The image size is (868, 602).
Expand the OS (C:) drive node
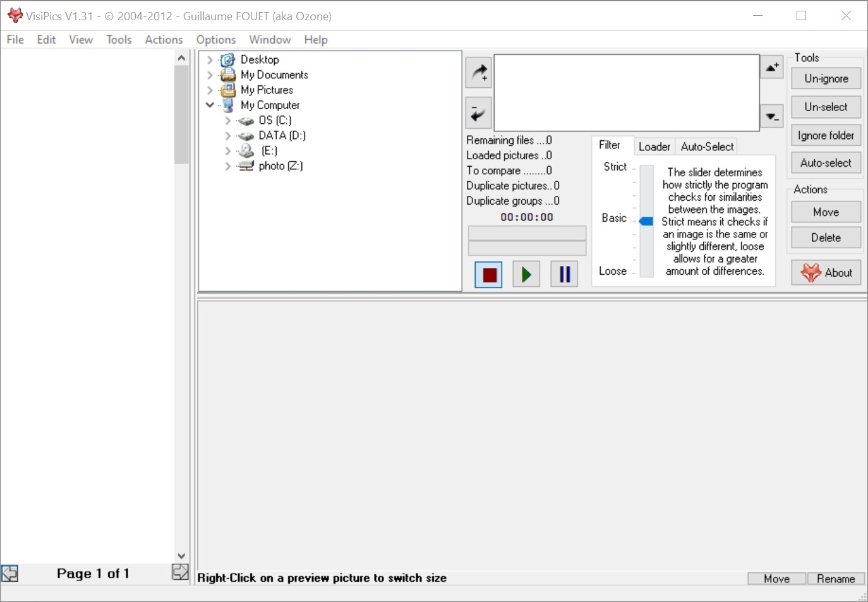tap(228, 121)
